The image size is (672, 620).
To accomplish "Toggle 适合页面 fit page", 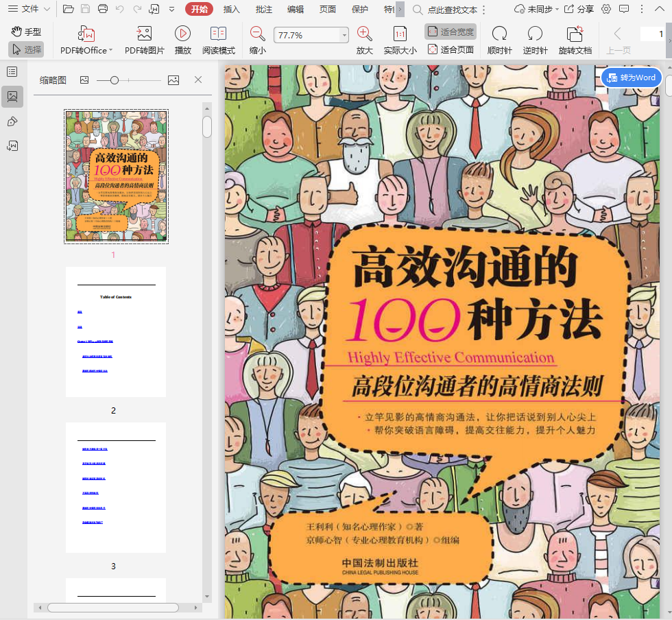I will tap(451, 50).
